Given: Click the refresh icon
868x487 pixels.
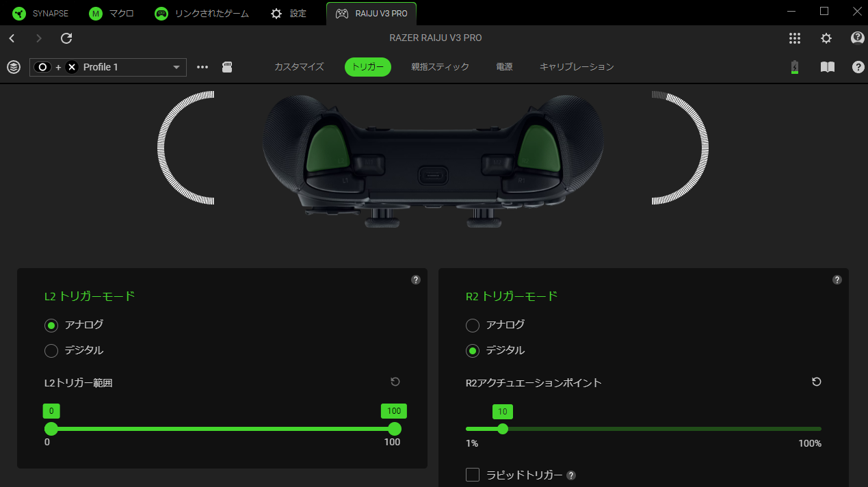Looking at the screenshot, I should pos(66,38).
